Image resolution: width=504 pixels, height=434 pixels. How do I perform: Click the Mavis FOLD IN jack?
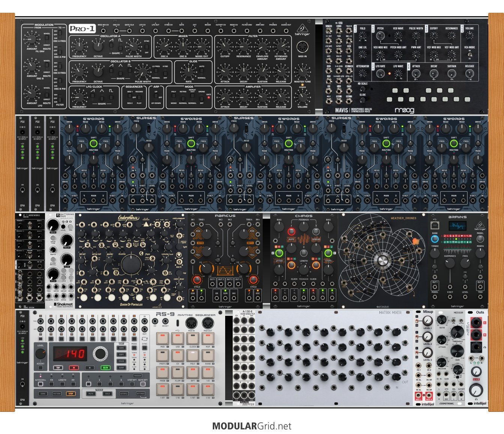click(349, 31)
